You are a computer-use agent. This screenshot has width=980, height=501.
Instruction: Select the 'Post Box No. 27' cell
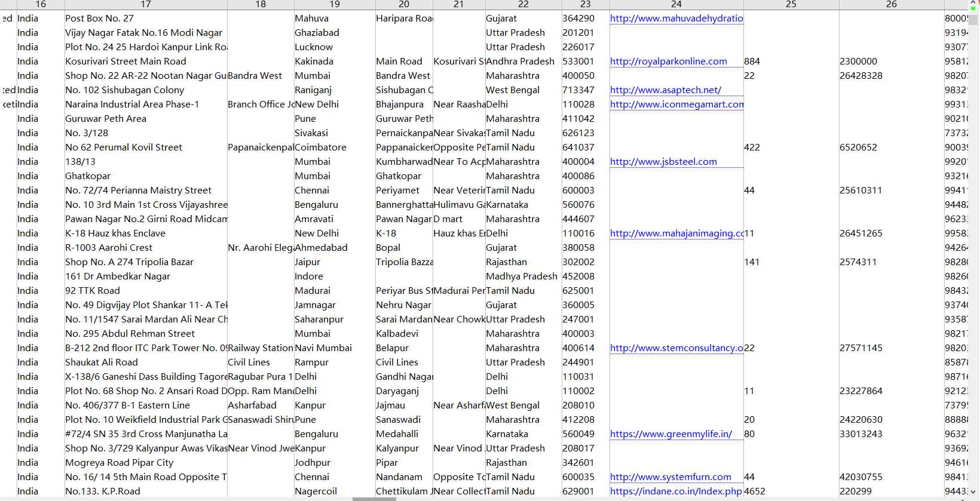click(x=146, y=19)
